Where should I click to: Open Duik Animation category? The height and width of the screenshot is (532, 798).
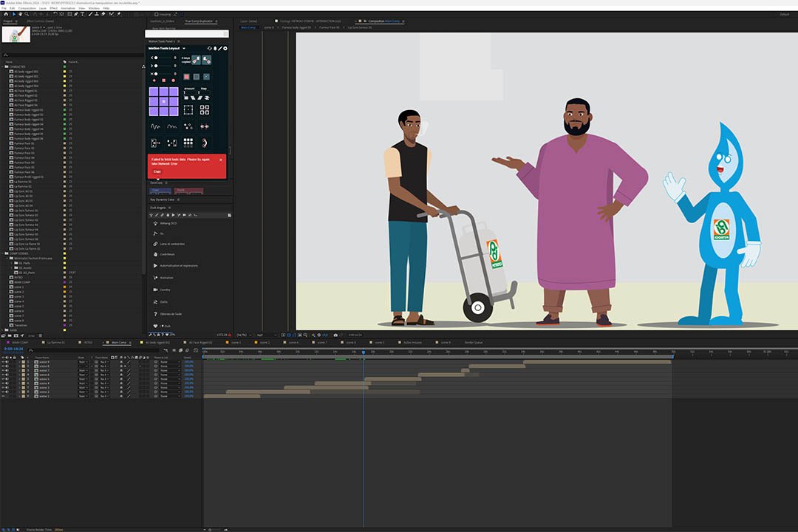click(x=166, y=278)
